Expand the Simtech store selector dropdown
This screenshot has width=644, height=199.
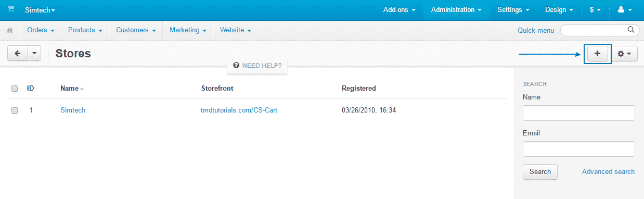[x=40, y=10]
